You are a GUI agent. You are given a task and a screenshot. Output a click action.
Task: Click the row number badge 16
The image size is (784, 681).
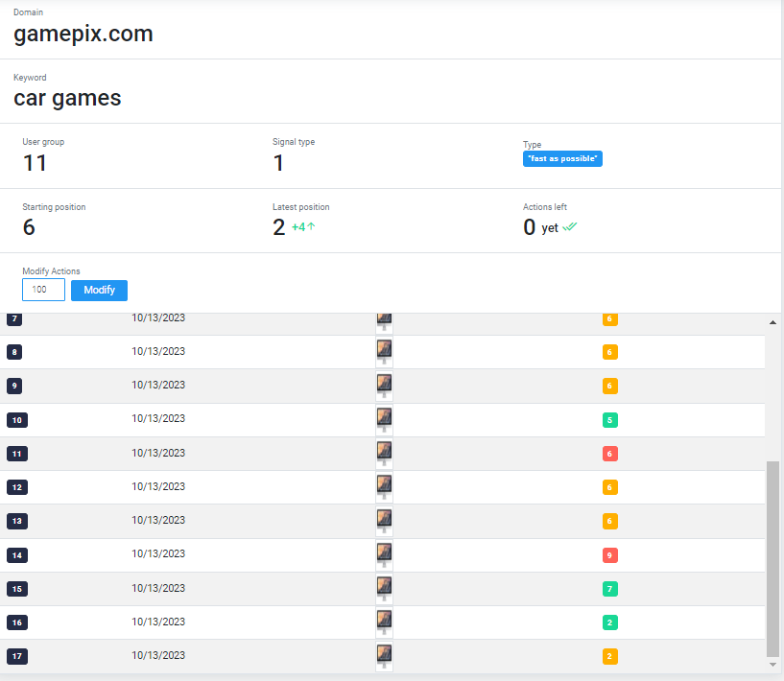point(17,622)
